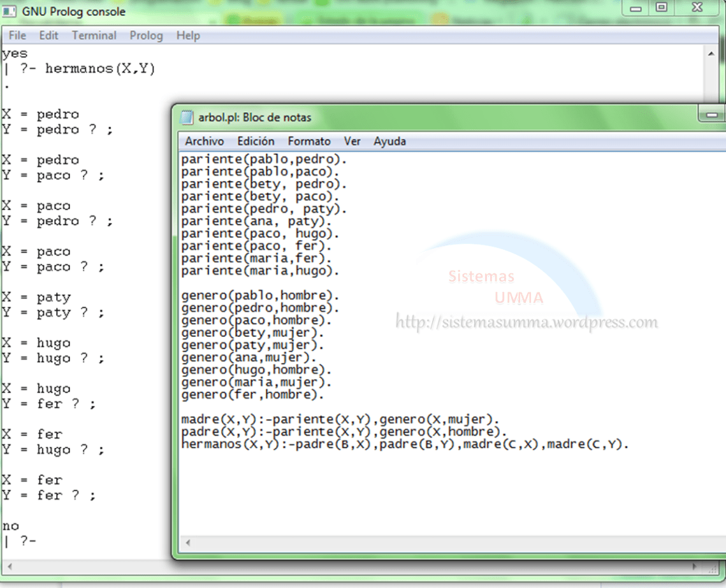Image resolution: width=726 pixels, height=588 pixels.
Task: Open the Edit menu in Prolog console
Action: coord(48,36)
